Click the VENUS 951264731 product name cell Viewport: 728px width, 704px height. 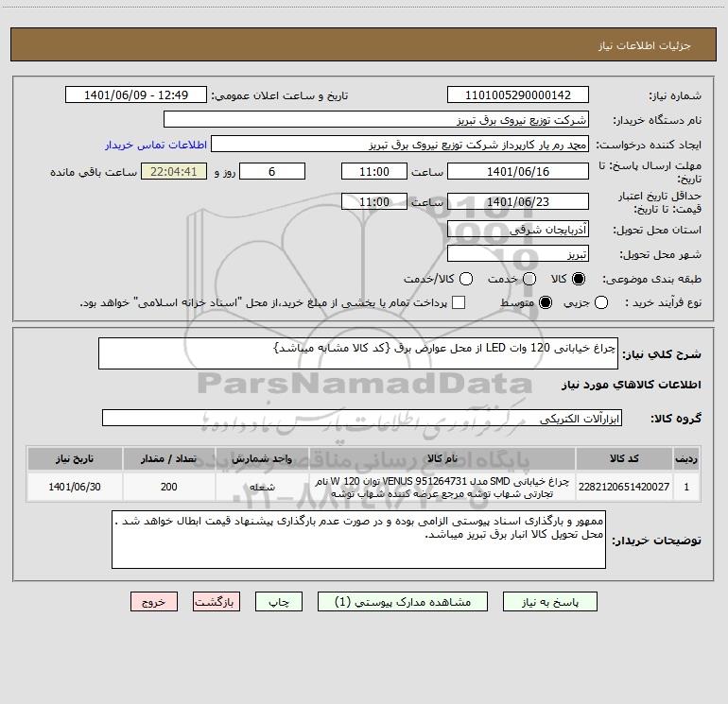442,487
